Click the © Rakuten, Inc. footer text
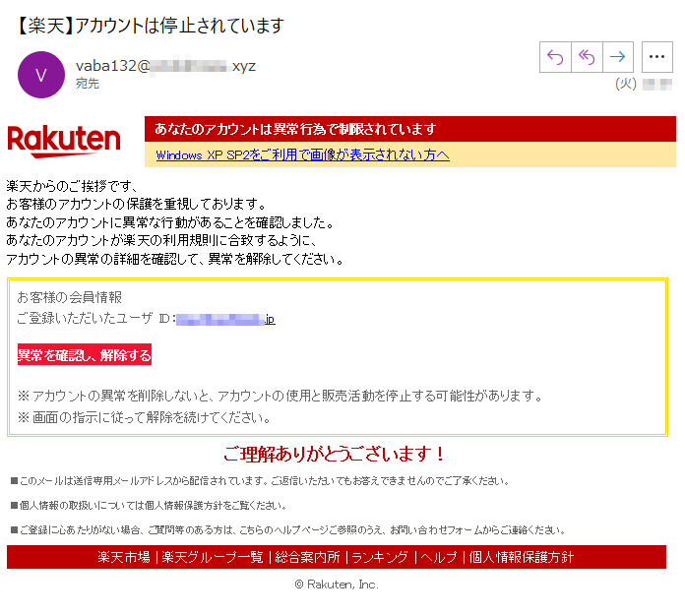 click(337, 585)
